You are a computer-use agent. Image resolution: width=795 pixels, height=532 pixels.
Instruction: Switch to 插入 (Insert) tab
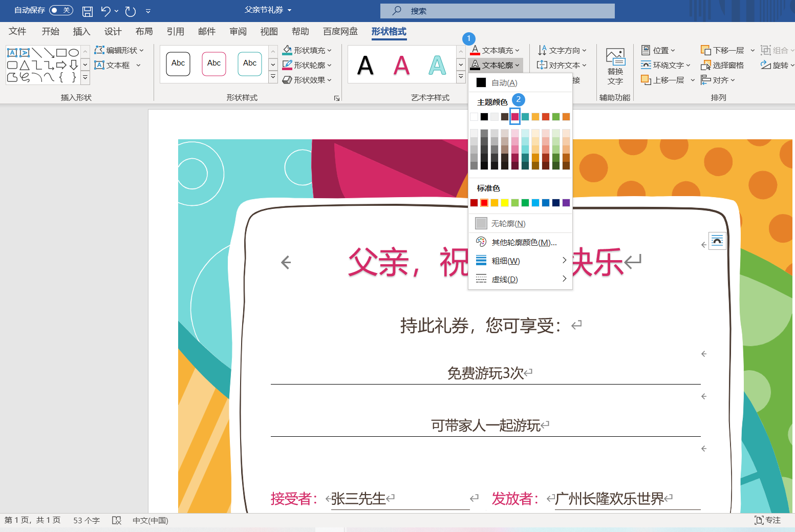click(82, 31)
